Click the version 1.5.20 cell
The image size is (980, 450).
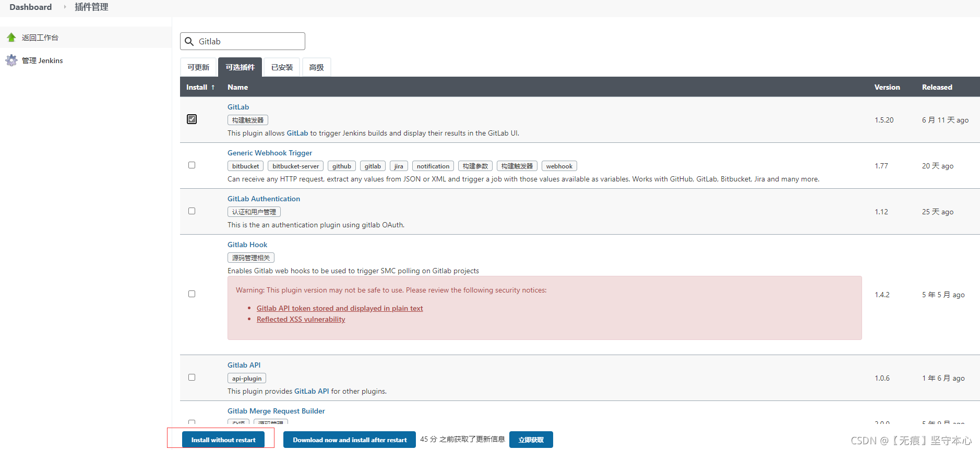884,120
